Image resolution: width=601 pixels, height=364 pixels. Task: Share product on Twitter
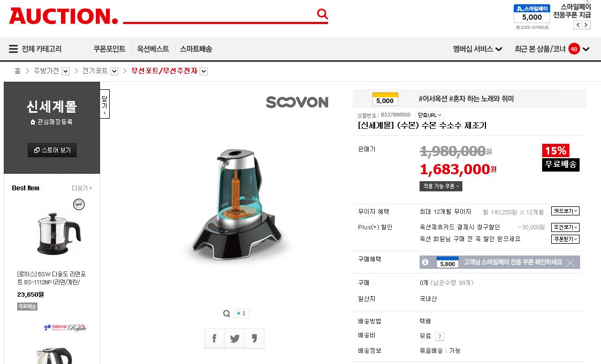pyautogui.click(x=234, y=338)
